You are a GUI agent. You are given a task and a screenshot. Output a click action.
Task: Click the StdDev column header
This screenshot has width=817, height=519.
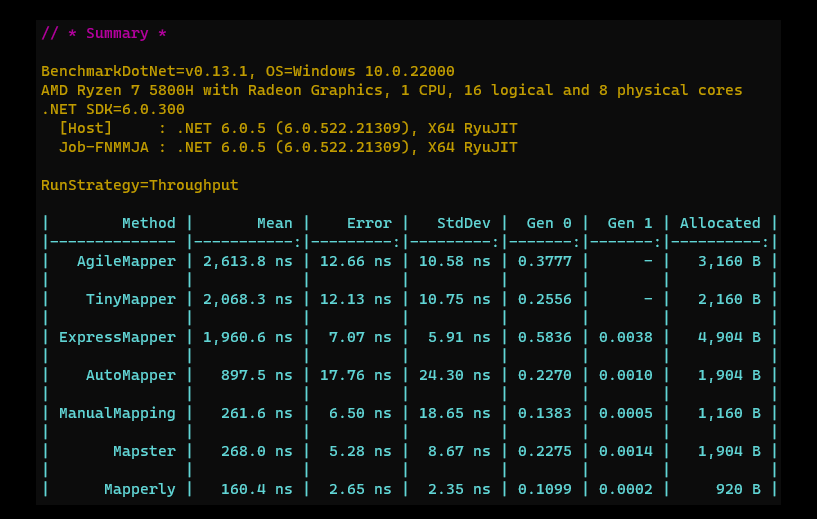(463, 223)
